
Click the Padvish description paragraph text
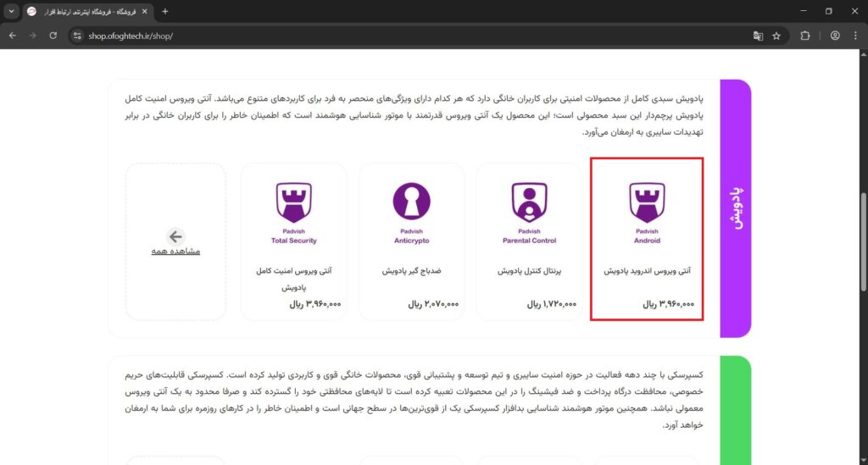pyautogui.click(x=414, y=115)
